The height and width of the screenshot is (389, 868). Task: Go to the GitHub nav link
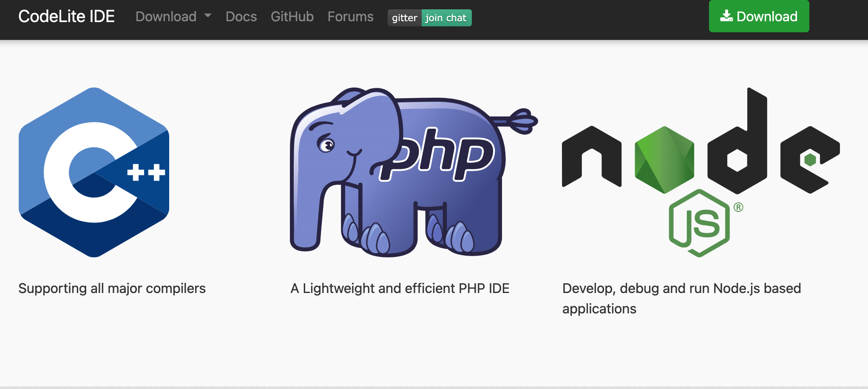292,17
